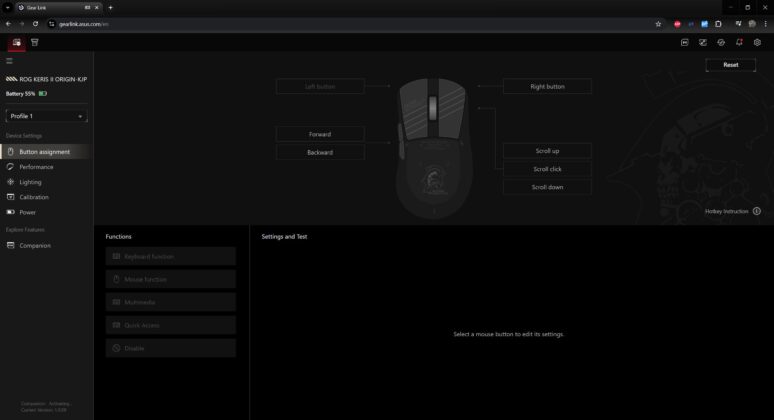The image size is (774, 420).
Task: Open the tab search dropdown arrow in browser
Action: pos(8,7)
